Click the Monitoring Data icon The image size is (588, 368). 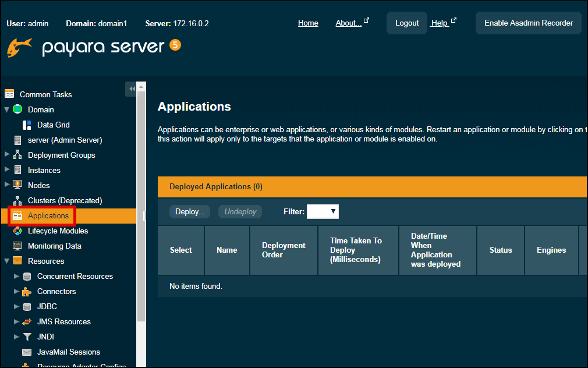tap(17, 246)
